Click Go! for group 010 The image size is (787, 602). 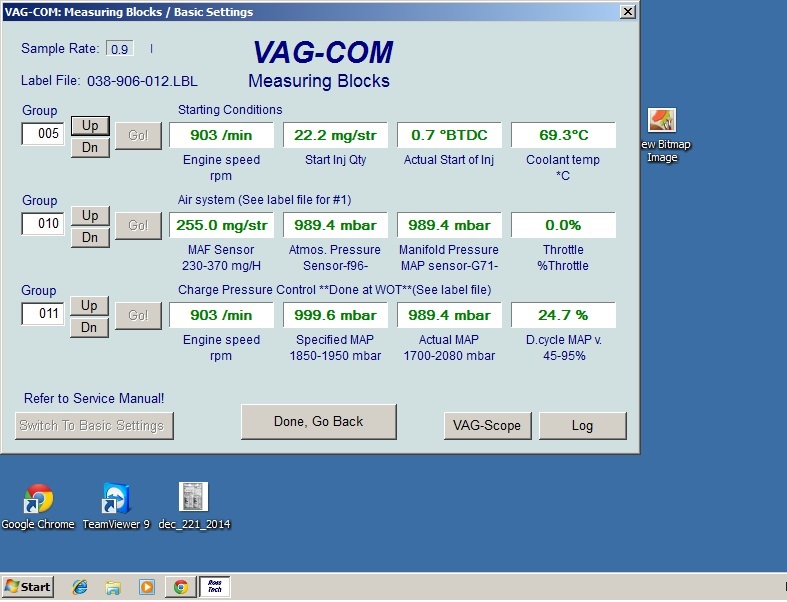click(x=139, y=225)
